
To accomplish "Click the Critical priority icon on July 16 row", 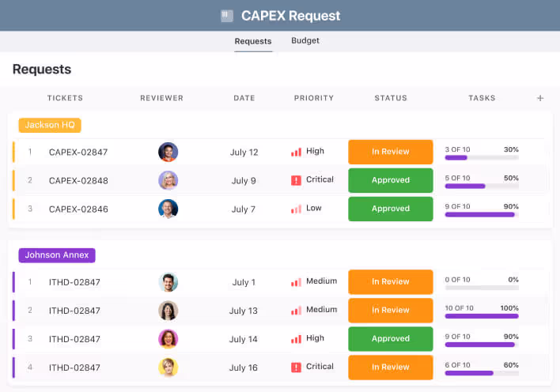I will pos(296,367).
